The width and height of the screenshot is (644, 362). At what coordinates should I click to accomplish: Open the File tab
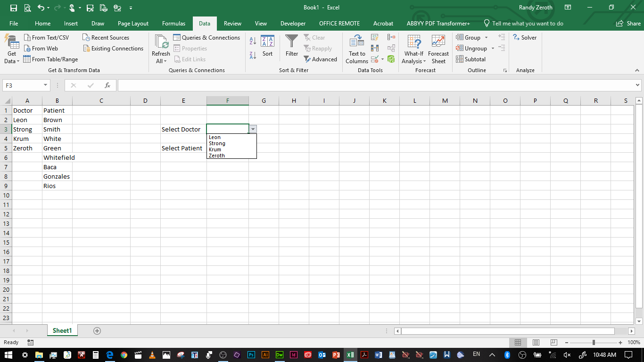pos(14,24)
